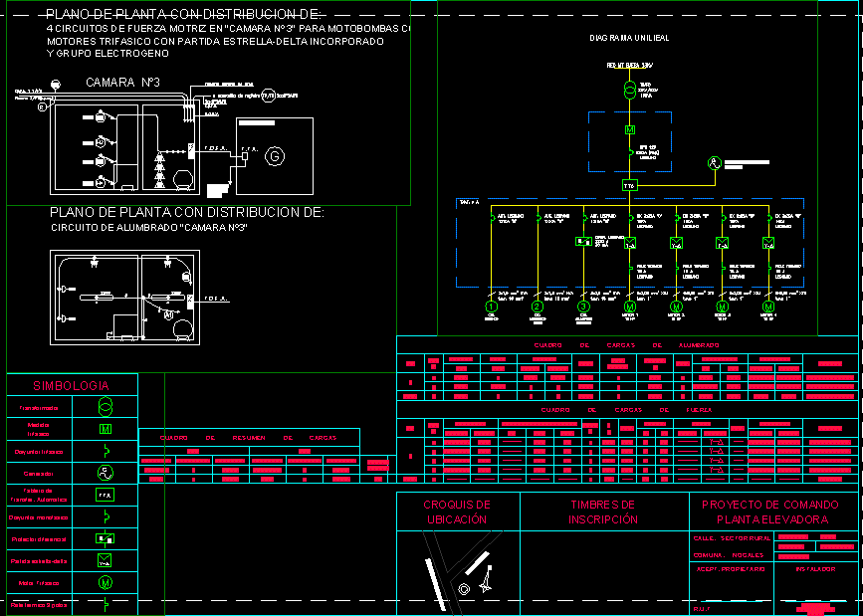
Task: Select the three-phase motor symbol in legend
Action: pos(105,582)
